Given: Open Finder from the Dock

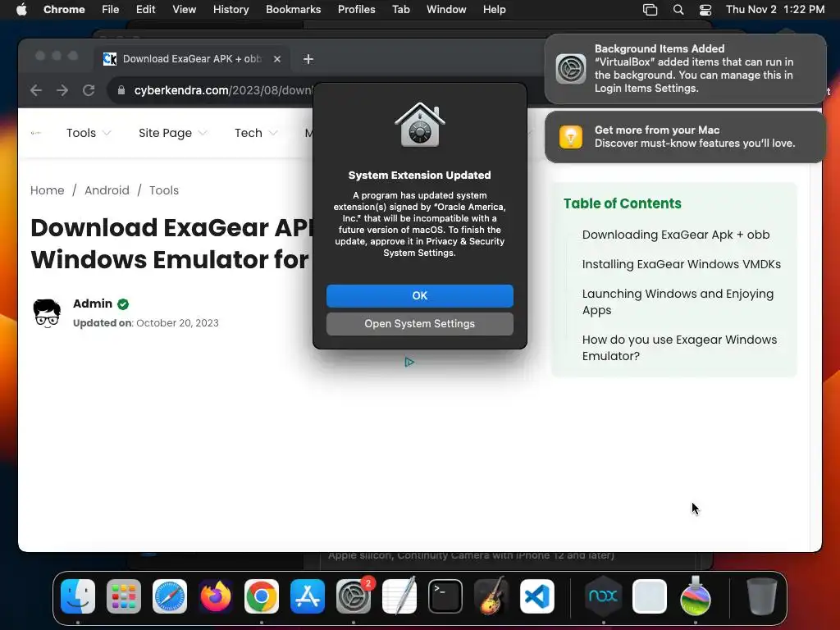Looking at the screenshot, I should tap(78, 596).
